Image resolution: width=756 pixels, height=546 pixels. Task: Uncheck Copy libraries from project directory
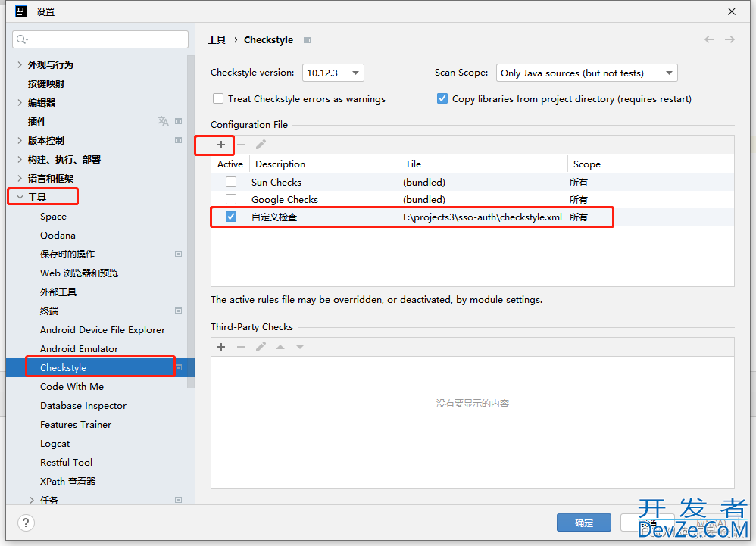tap(442, 99)
